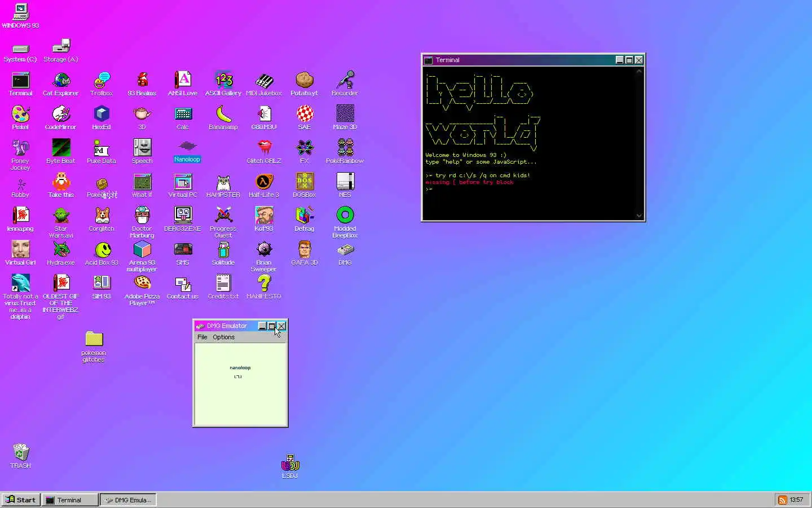This screenshot has height=508, width=812.
Task: Click the Start button on the taskbar
Action: 21,500
